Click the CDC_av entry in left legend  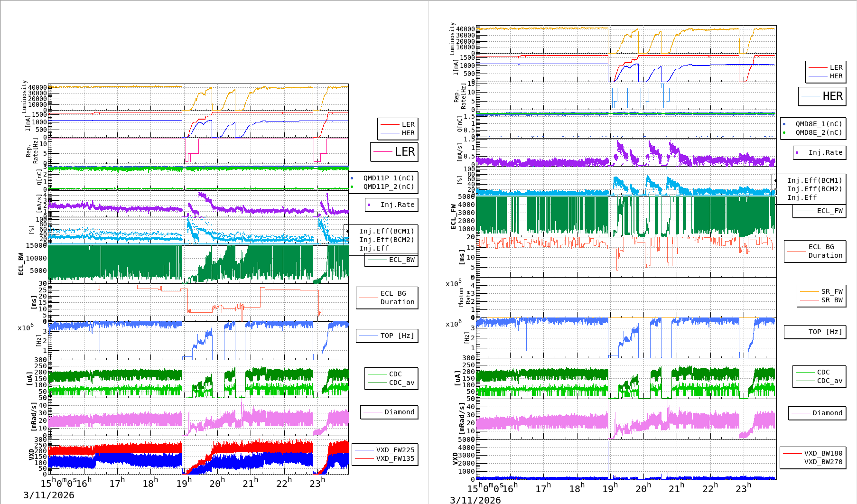click(401, 383)
